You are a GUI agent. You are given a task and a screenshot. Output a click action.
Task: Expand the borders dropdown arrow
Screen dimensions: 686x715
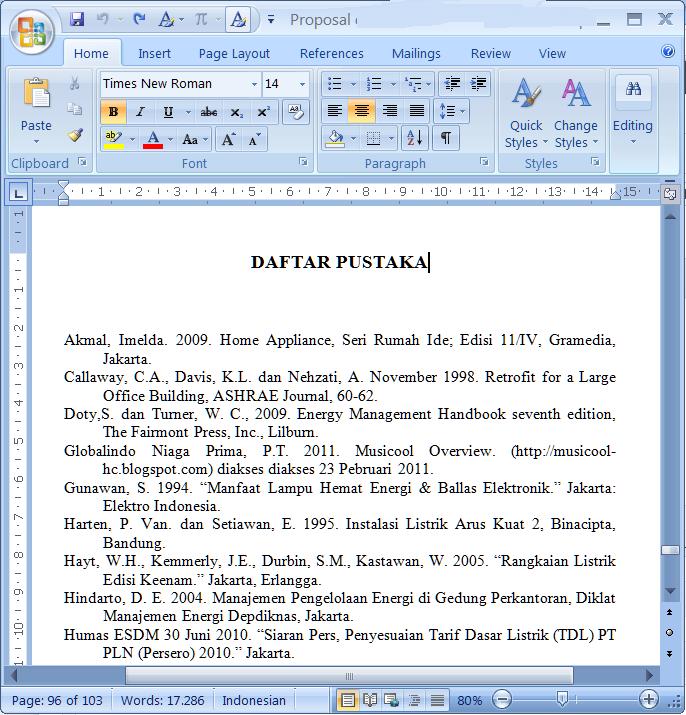tap(391, 138)
